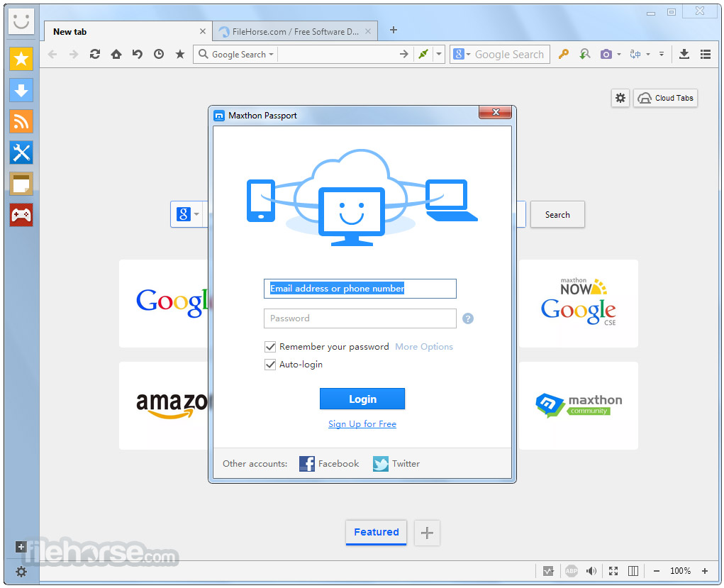The width and height of the screenshot is (724, 588).
Task: Open page search engine Google dropdown
Action: [x=188, y=214]
